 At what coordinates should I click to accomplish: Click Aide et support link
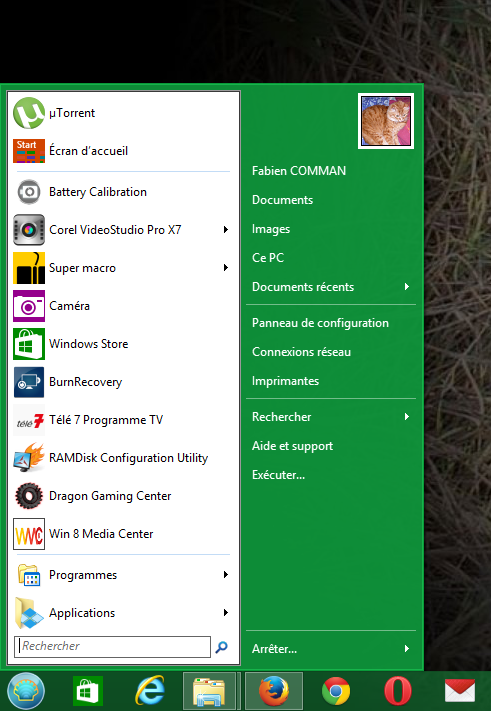[292, 446]
